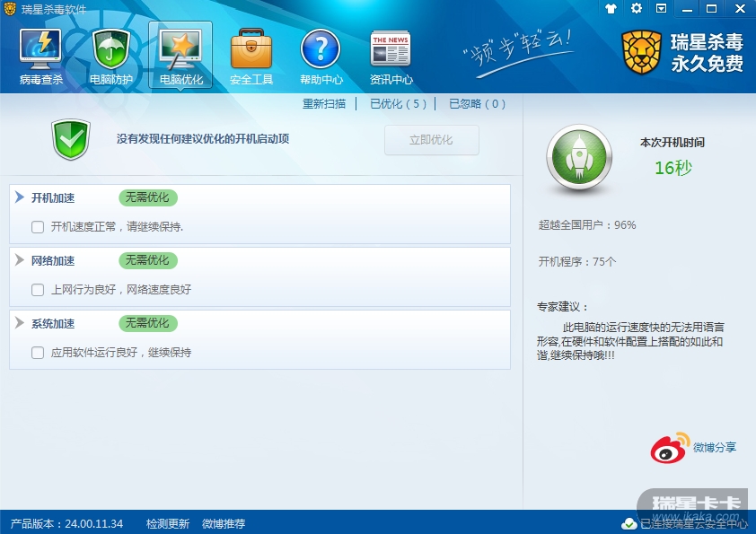This screenshot has height=534, width=756.
Task: Click the 重新扫描 rescan link
Action: 324,103
